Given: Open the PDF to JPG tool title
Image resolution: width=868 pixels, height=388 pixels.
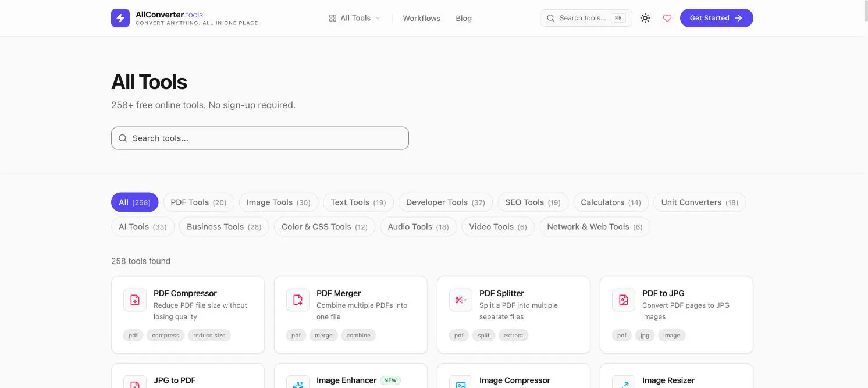Looking at the screenshot, I should click(x=663, y=293).
